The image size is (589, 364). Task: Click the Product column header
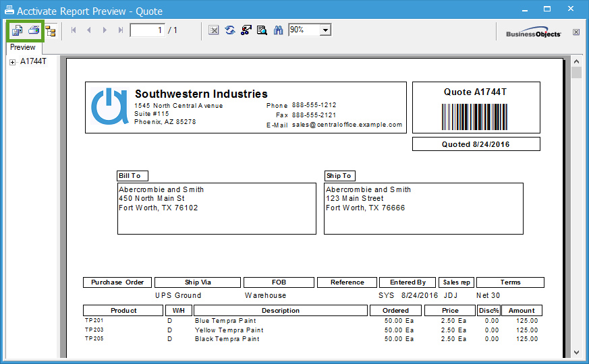(x=123, y=310)
